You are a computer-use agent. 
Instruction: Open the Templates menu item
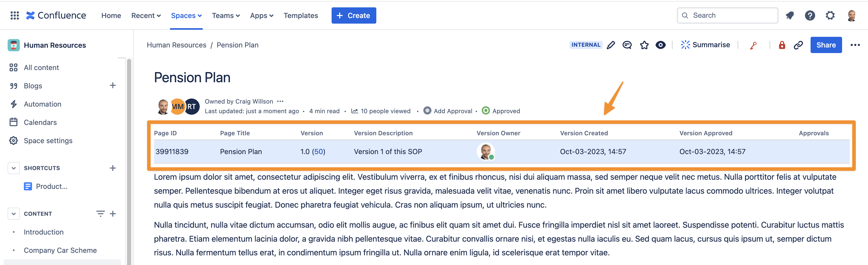click(x=301, y=15)
